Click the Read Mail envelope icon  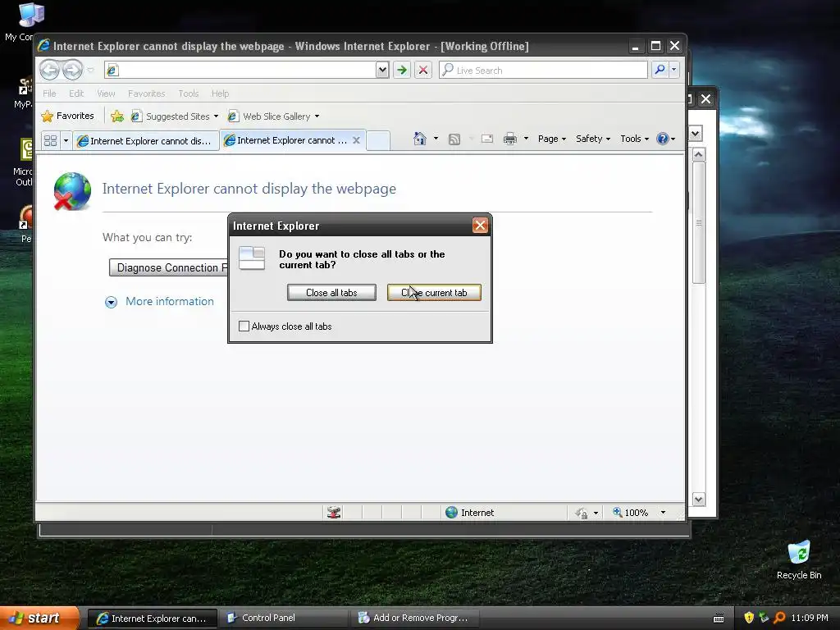(x=487, y=139)
